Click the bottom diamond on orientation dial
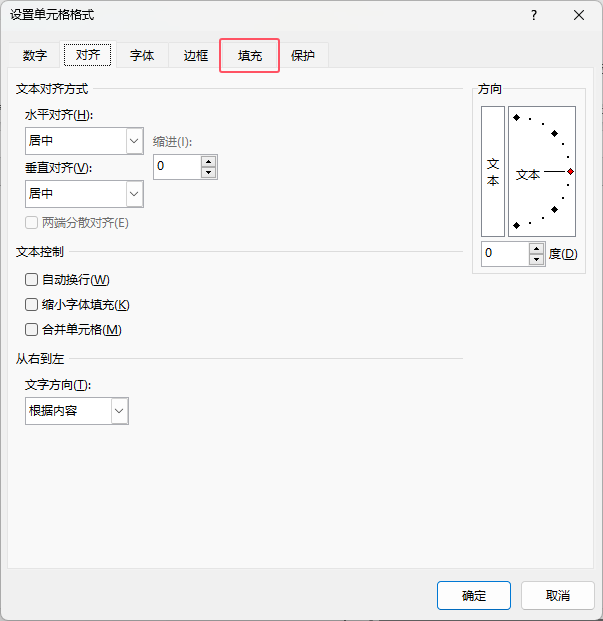603x621 pixels. [x=517, y=225]
